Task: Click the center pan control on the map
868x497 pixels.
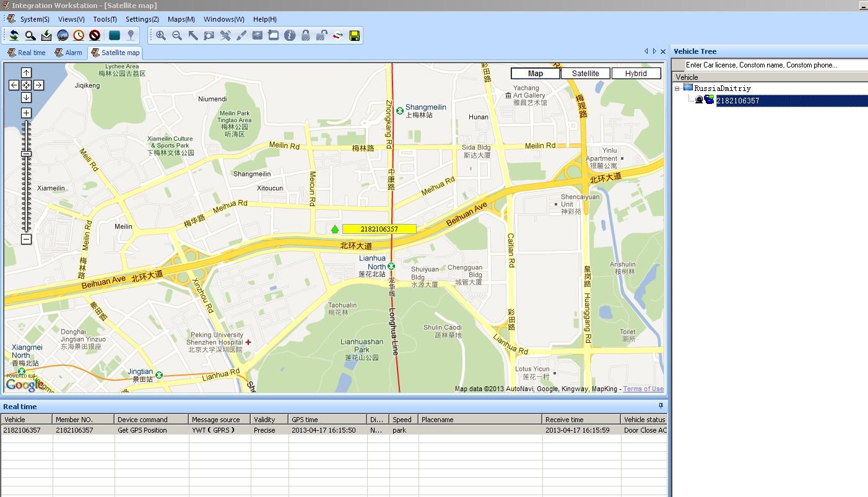Action: click(26, 85)
